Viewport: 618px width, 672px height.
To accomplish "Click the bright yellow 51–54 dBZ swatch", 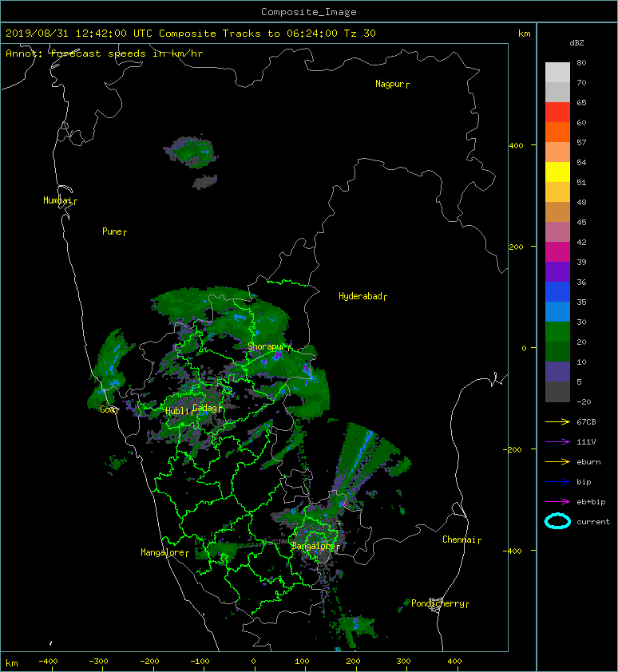I will pos(557,172).
